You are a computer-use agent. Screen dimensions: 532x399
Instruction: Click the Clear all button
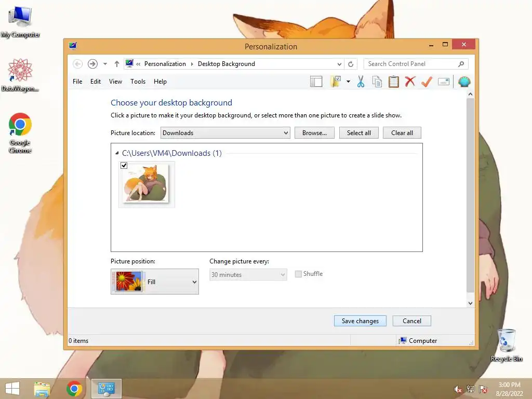[x=402, y=132]
